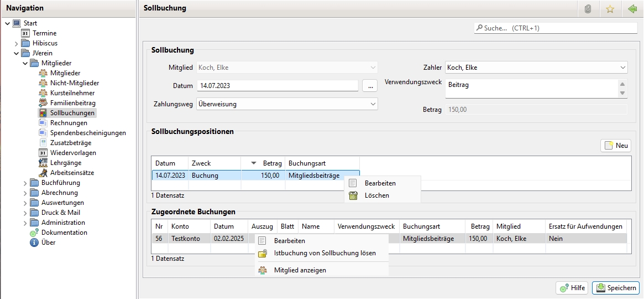Open the Über info entry
The width and height of the screenshot is (644, 299).
tap(48, 243)
